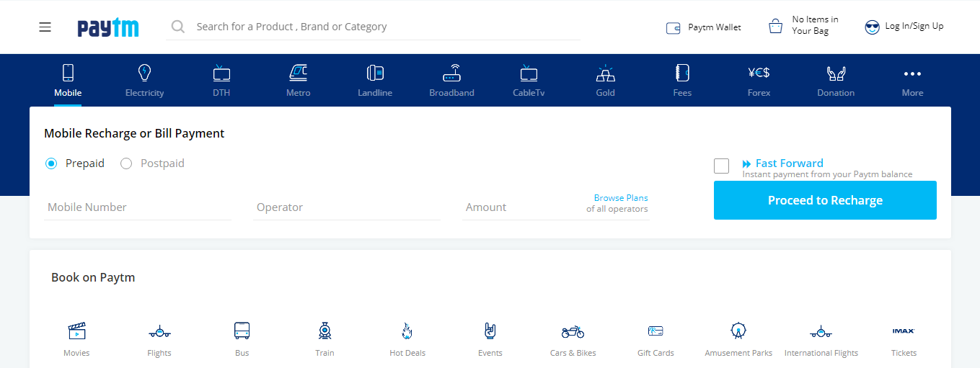The width and height of the screenshot is (980, 368).
Task: Click the search magnifier icon
Action: tap(177, 27)
